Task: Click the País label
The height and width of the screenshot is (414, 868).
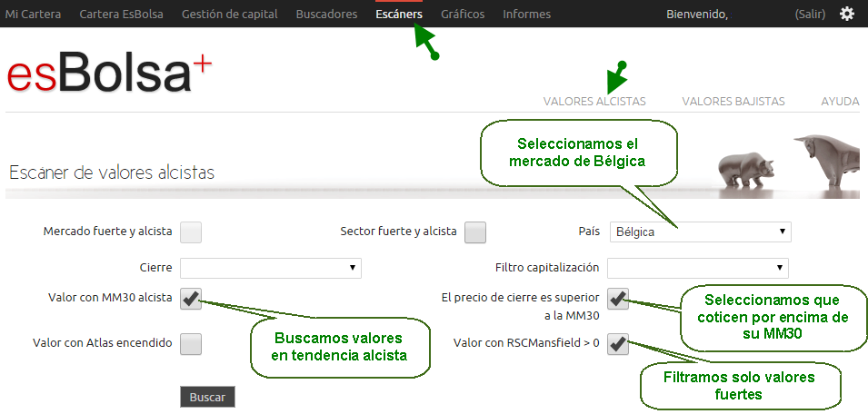Action: (x=588, y=232)
